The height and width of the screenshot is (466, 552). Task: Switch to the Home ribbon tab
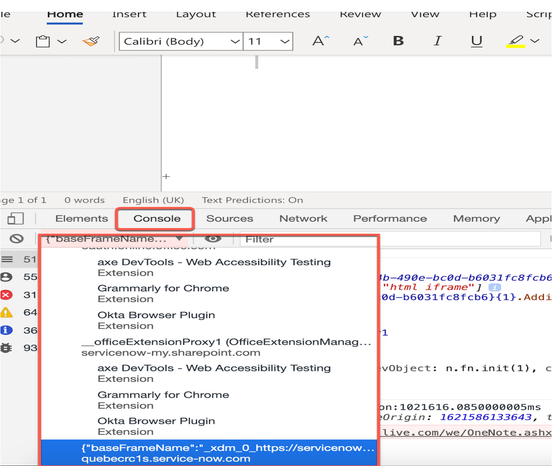pos(65,15)
